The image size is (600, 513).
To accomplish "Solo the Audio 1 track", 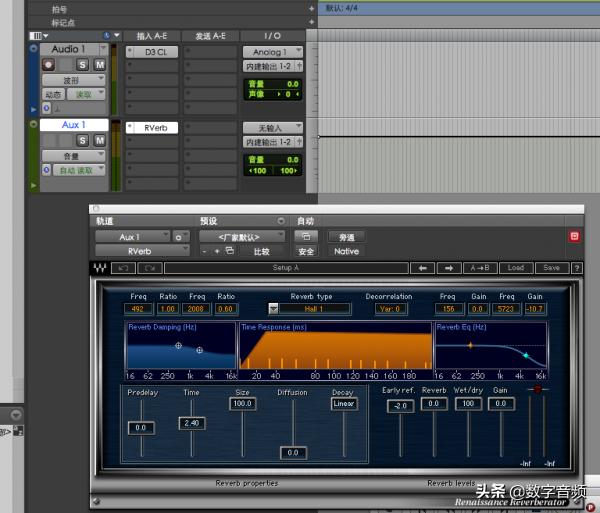I will pos(83,64).
